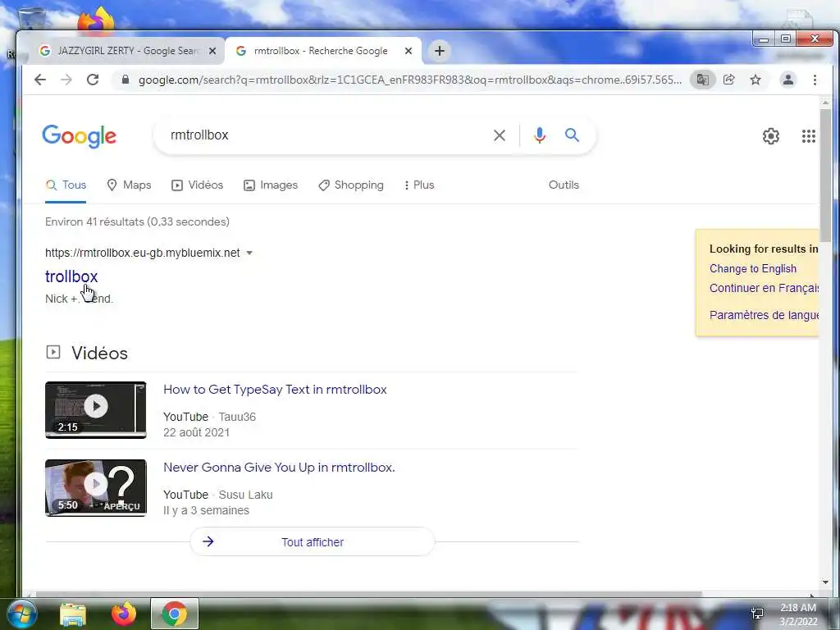Expand the Plus more-filters menu

tap(419, 185)
